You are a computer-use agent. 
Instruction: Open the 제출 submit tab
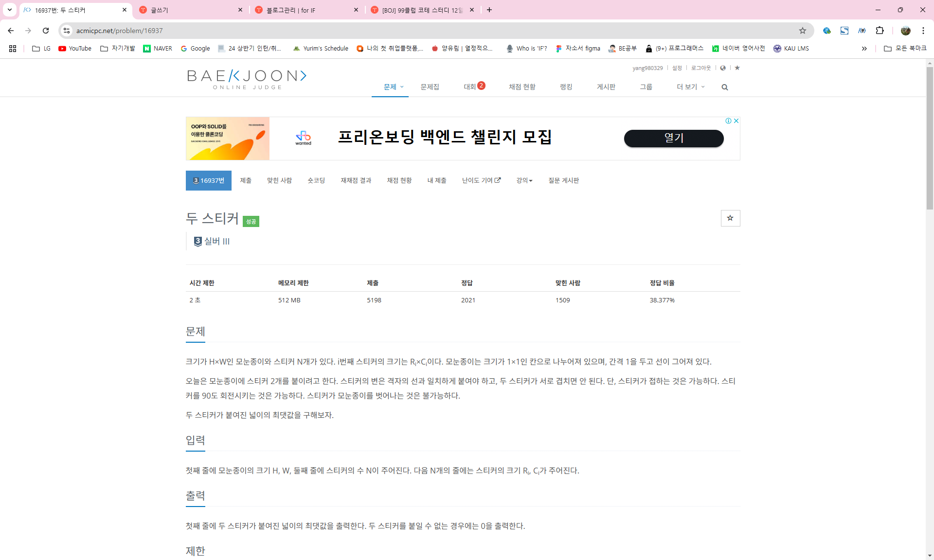246,180
